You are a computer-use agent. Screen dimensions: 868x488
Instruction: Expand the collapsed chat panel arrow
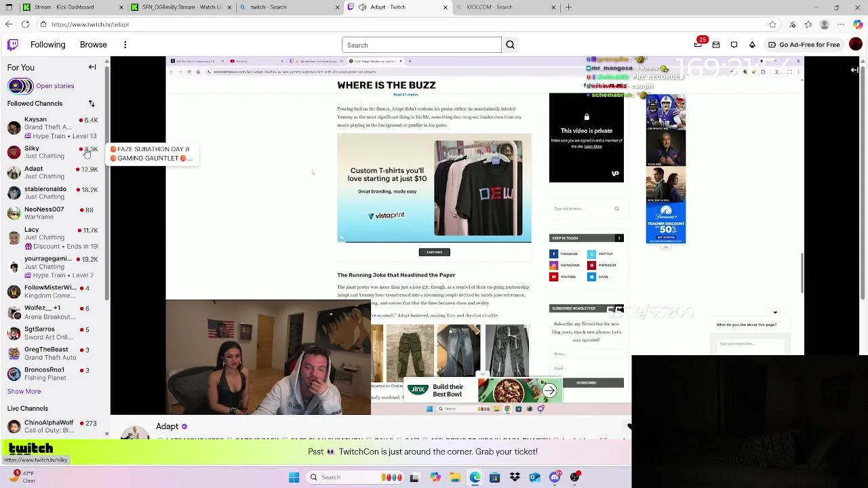click(854, 70)
